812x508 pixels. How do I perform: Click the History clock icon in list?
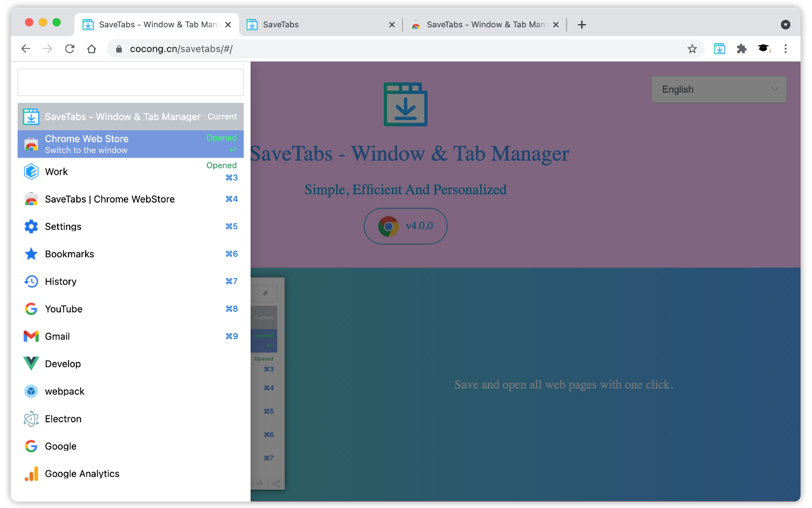pos(31,281)
